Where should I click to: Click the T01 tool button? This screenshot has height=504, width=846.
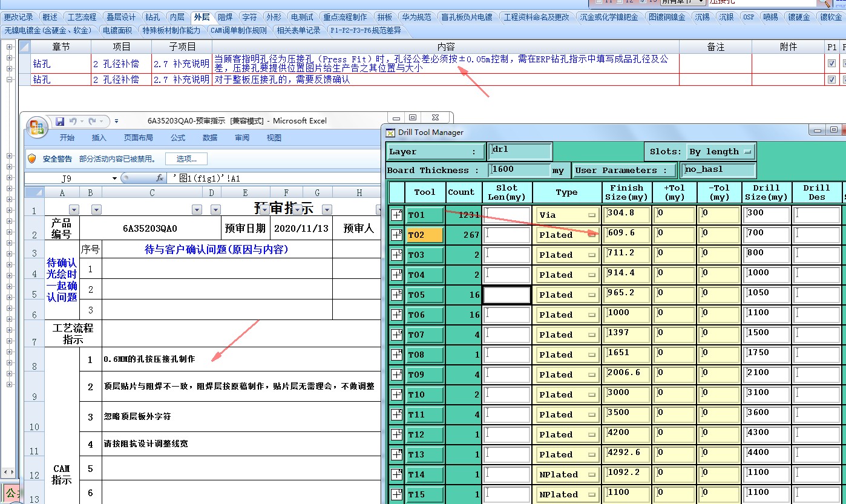(425, 215)
